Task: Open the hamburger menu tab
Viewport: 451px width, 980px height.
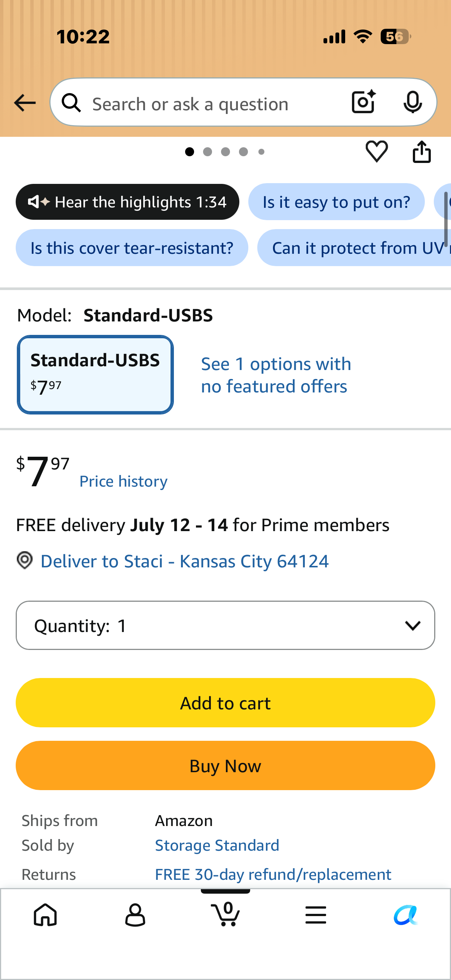Action: [316, 915]
